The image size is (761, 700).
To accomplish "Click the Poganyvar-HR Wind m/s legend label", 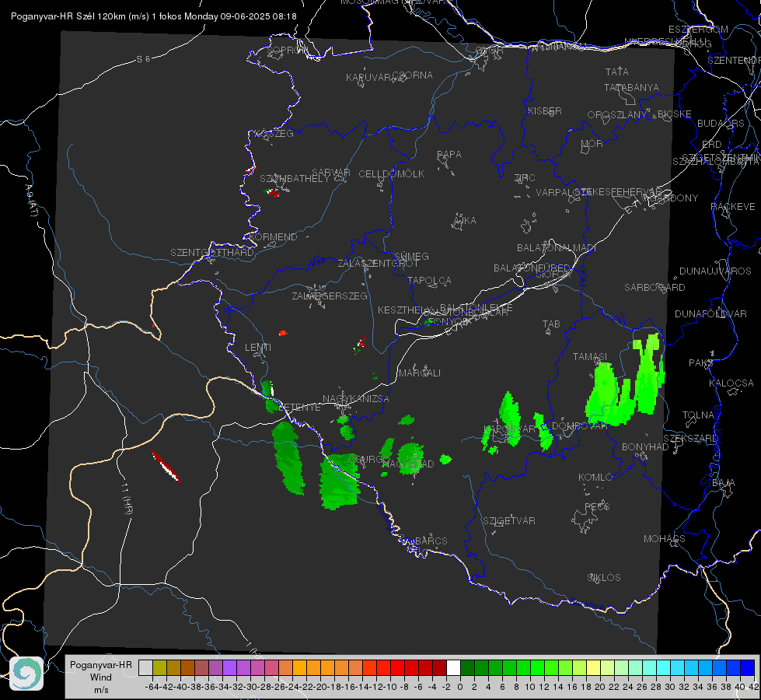I will coord(101,677).
